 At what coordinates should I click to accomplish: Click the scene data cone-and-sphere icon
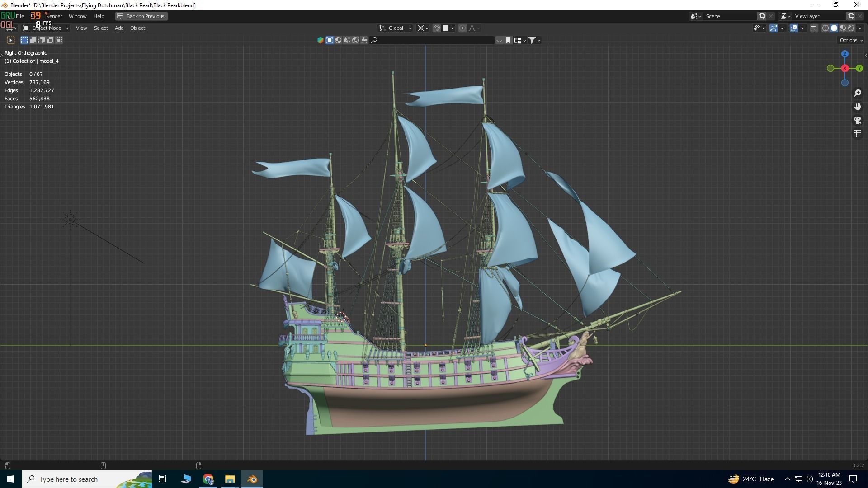coord(347,40)
